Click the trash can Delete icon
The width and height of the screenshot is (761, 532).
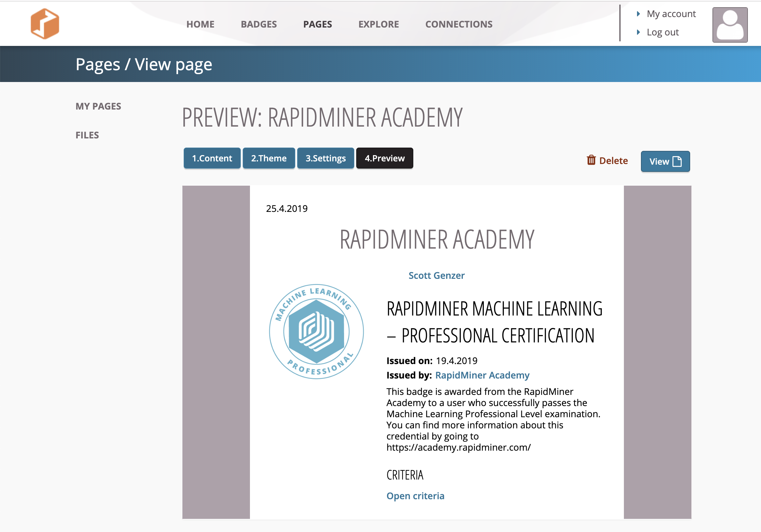click(x=591, y=160)
